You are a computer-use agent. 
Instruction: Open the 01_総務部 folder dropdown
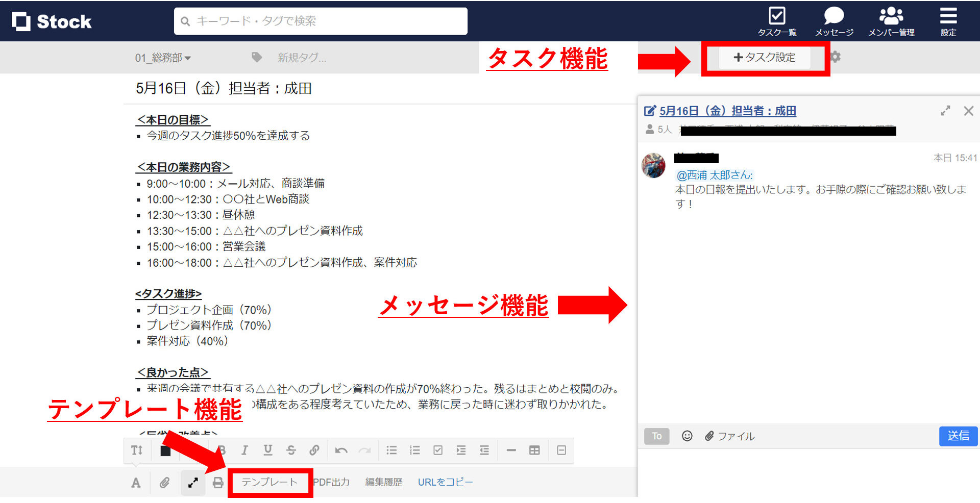[x=163, y=58]
